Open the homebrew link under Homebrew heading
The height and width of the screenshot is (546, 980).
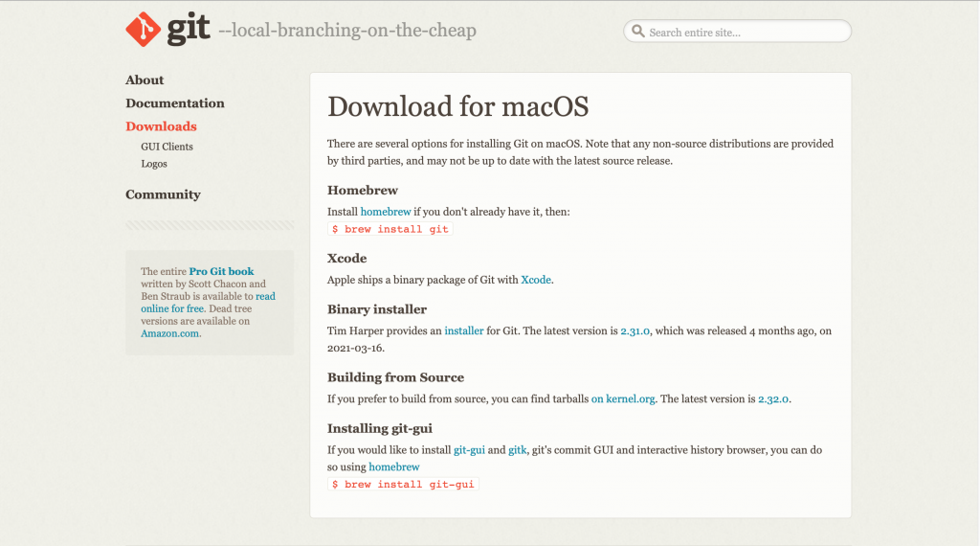coord(386,212)
